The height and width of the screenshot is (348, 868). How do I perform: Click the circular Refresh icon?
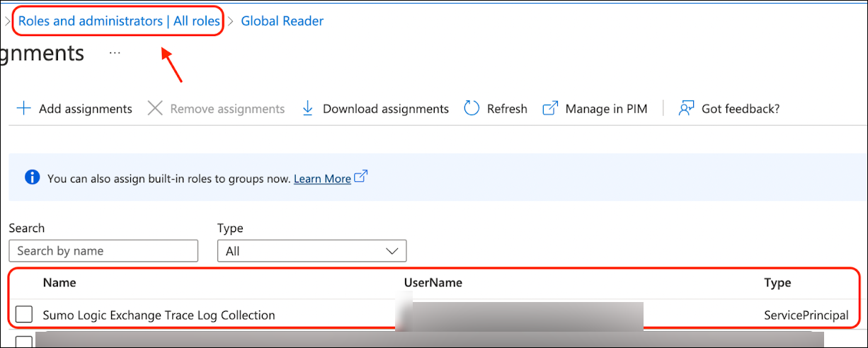tap(472, 108)
